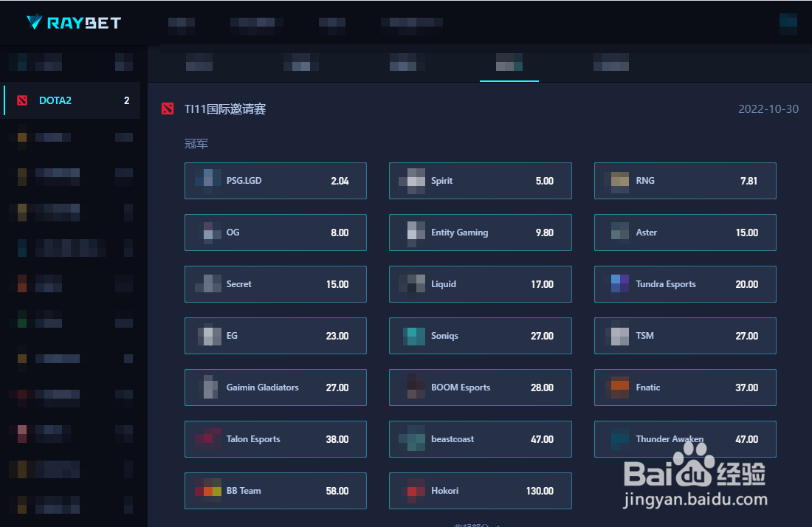Choose TSM at 27.00
812x527 pixels.
click(x=685, y=335)
